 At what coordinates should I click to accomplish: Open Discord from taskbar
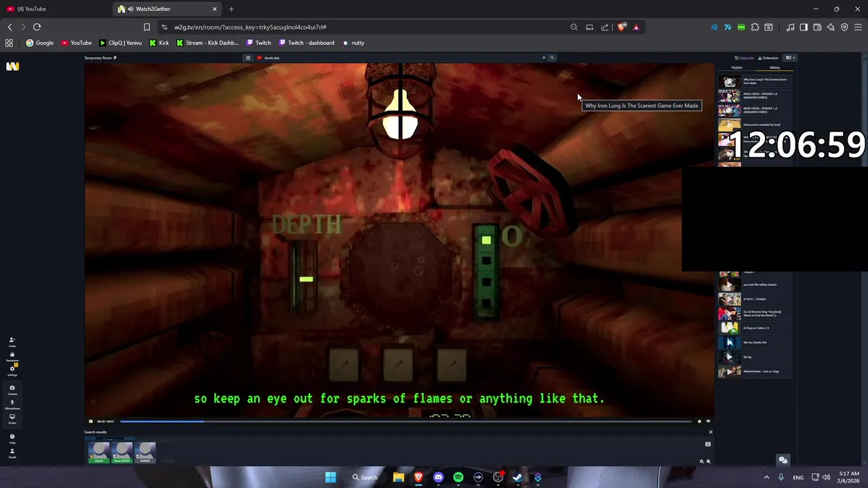coord(438,477)
